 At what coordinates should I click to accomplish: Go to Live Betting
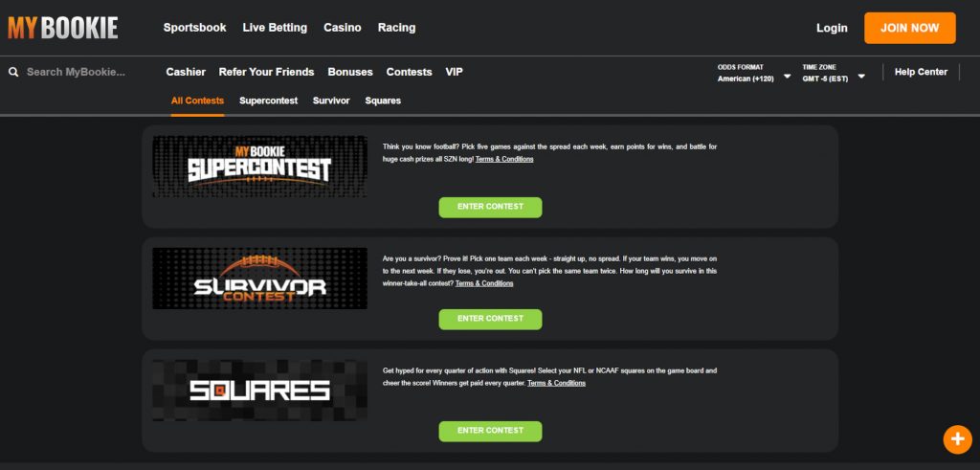pos(275,28)
